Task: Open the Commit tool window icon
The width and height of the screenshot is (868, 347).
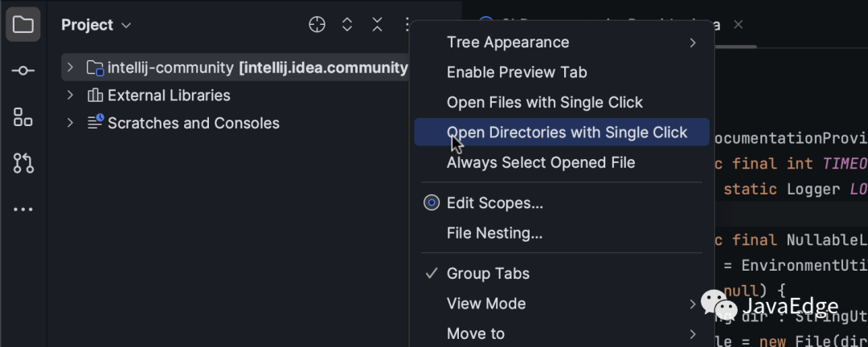Action: pyautogui.click(x=23, y=71)
